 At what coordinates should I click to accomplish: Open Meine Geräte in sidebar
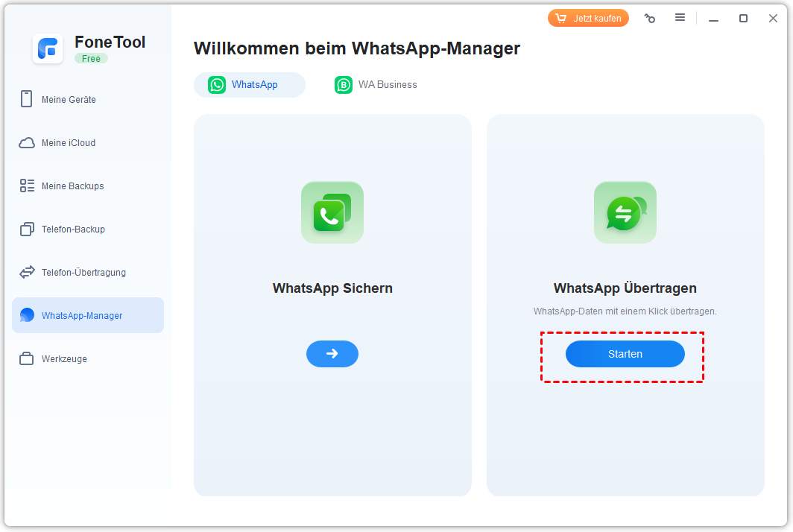point(69,100)
